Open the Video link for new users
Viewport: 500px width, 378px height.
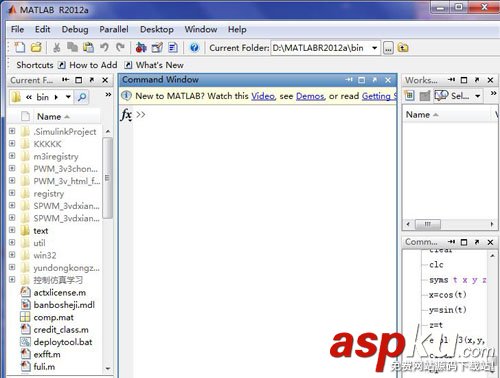tap(263, 96)
